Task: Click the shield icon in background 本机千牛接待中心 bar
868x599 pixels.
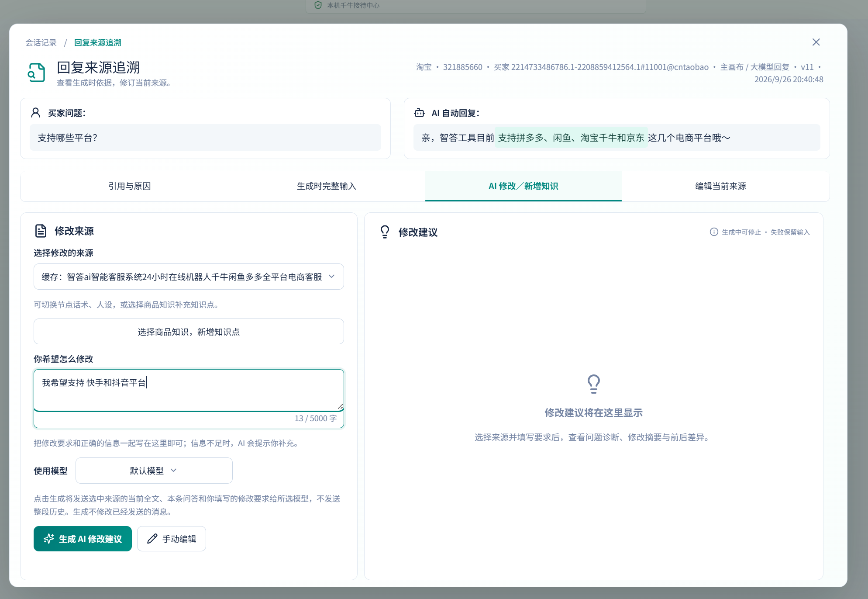Action: 318,5
